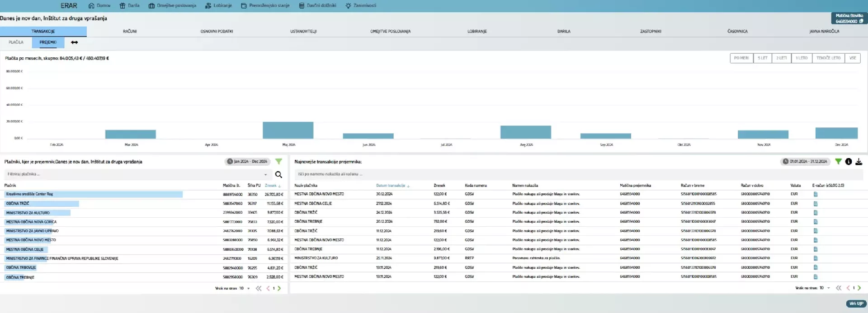
Task: Toggle the 5 LET period button
Action: coord(762,58)
